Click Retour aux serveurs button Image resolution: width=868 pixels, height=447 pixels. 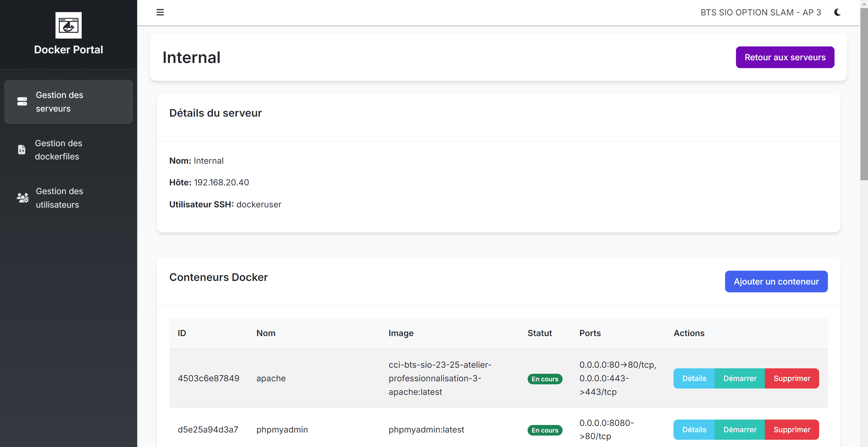[785, 57]
